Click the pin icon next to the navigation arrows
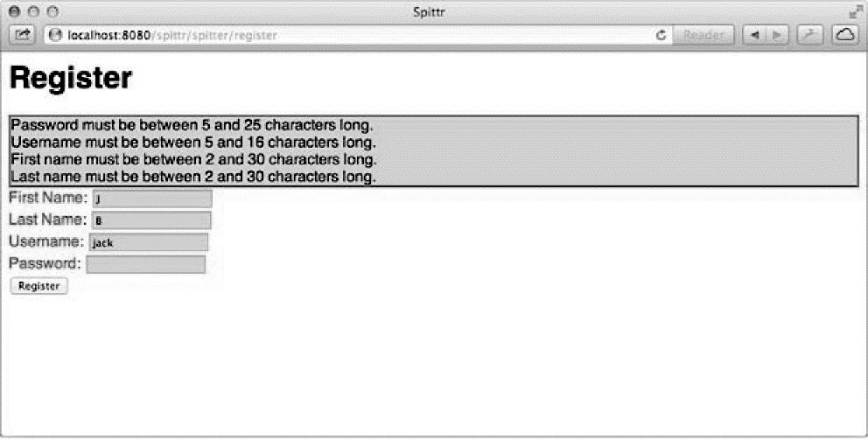The image size is (868, 440). click(x=810, y=35)
